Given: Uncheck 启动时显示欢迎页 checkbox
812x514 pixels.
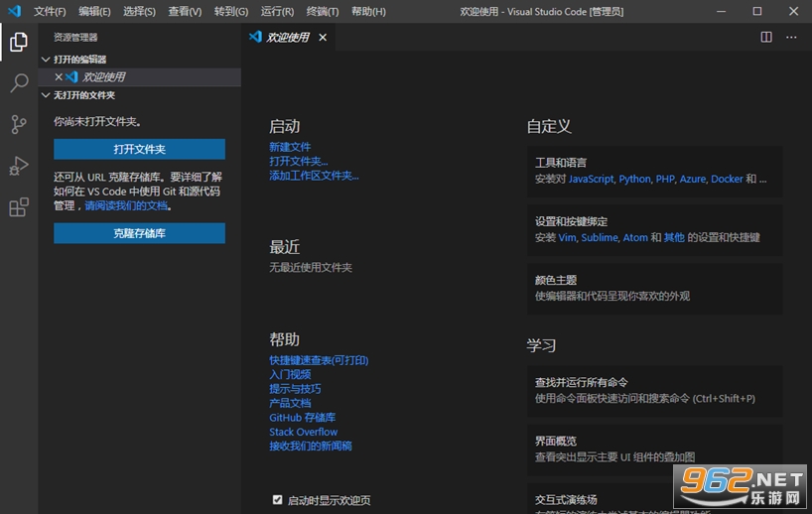Looking at the screenshot, I should pos(278,499).
